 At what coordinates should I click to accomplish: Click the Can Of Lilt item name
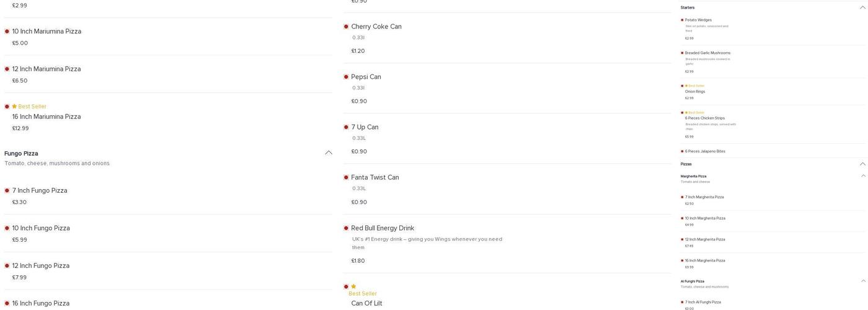(x=366, y=303)
